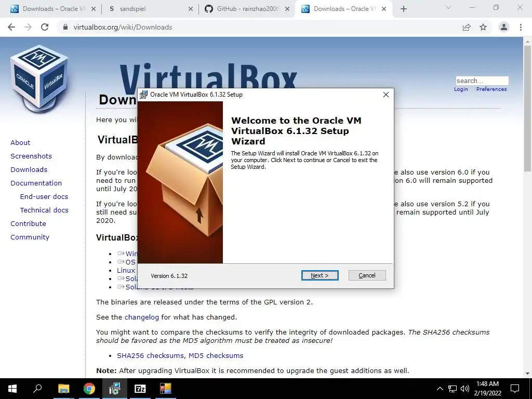Open the tab search dropdown chevron
Viewport: 532px width, 399px height.
[448, 7]
